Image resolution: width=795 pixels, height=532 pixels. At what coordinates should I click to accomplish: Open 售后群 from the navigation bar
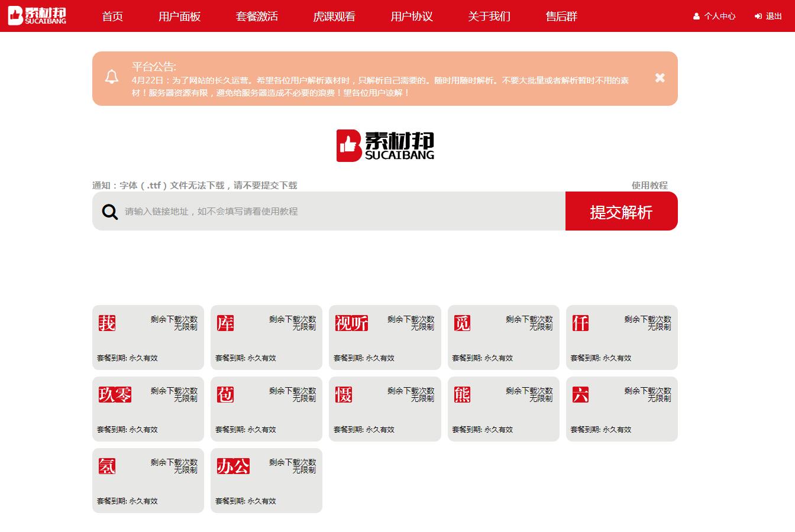point(561,17)
